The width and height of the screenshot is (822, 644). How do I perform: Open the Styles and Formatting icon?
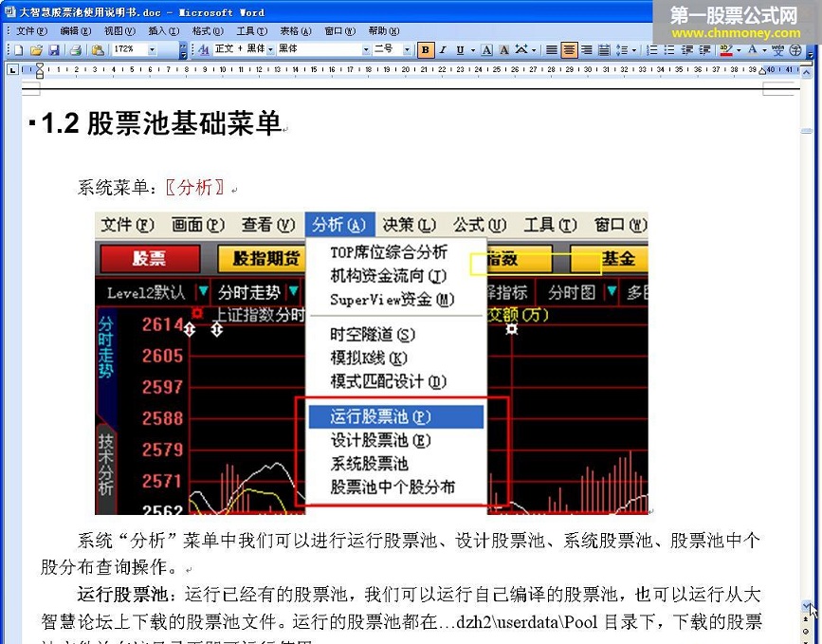point(204,50)
